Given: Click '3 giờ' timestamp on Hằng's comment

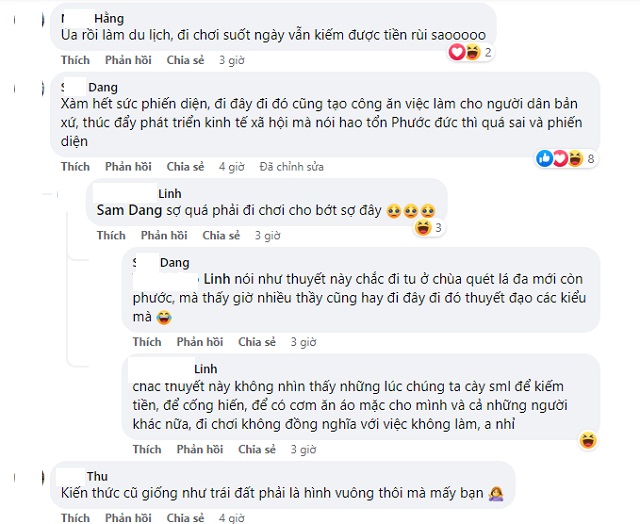Looking at the screenshot, I should pyautogui.click(x=232, y=60).
